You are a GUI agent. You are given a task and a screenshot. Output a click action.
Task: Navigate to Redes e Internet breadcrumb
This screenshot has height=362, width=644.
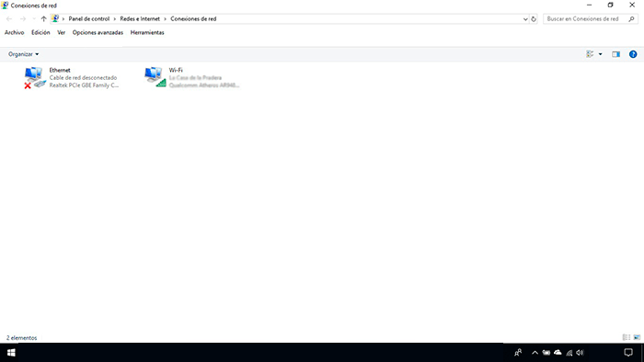[x=140, y=19]
